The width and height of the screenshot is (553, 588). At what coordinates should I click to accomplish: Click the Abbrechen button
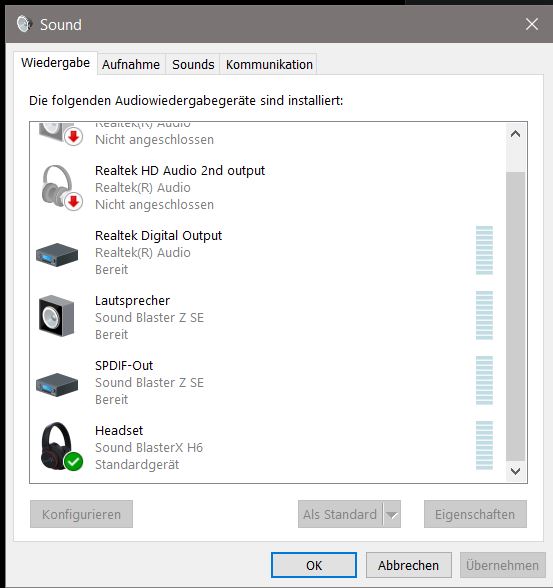[x=408, y=565]
